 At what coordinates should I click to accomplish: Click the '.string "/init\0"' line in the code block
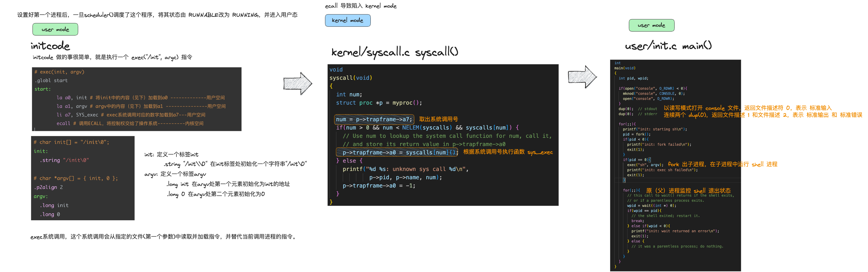point(64,160)
